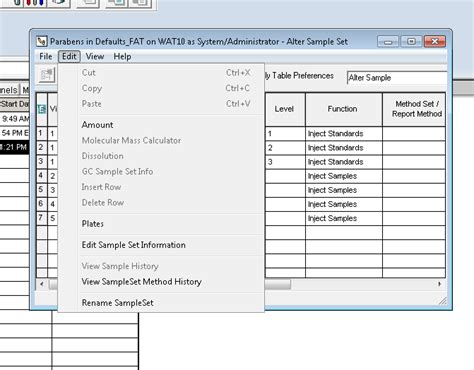Select Plates in the Edit menu
Viewport: 474px width, 370px height.
pos(93,224)
